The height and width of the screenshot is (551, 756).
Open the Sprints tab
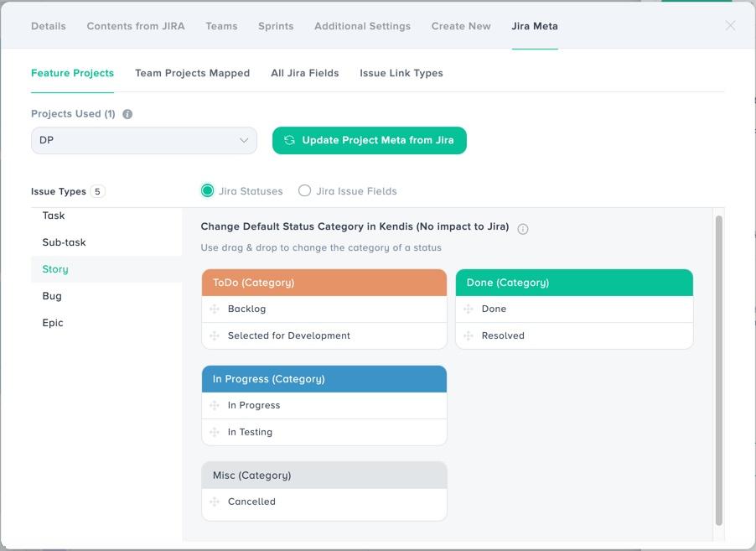point(276,26)
